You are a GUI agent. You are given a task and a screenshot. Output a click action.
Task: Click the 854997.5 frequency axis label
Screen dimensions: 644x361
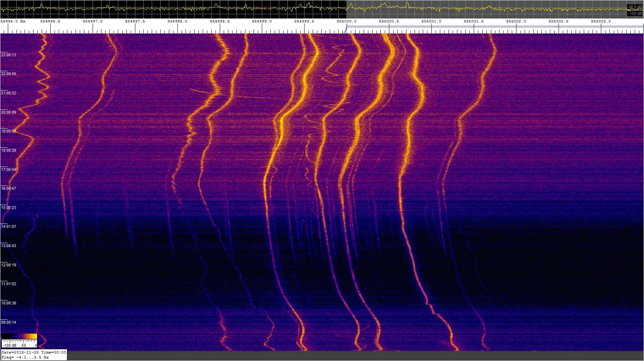(135, 21)
